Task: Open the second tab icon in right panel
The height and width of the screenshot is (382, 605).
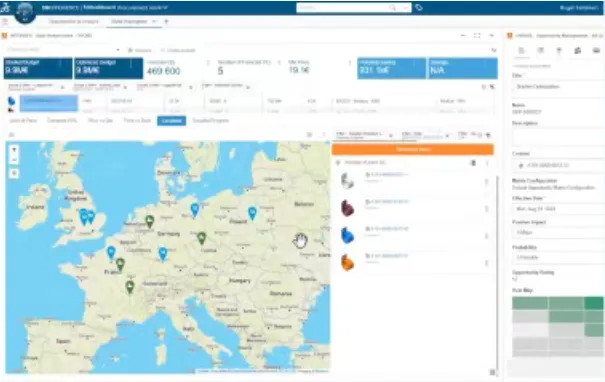Action: [540, 51]
